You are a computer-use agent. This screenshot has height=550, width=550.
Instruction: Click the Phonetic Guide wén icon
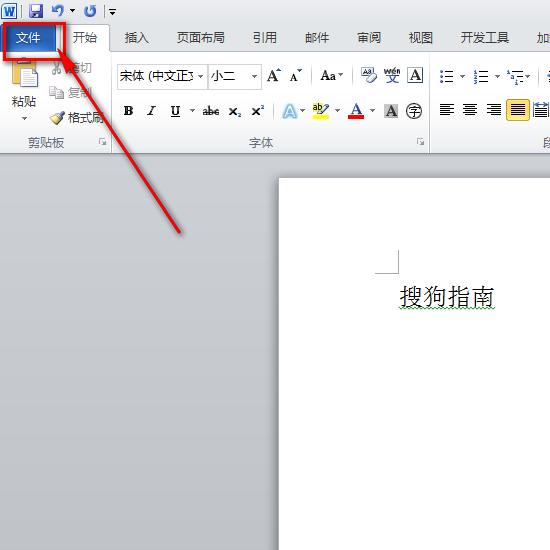(392, 75)
